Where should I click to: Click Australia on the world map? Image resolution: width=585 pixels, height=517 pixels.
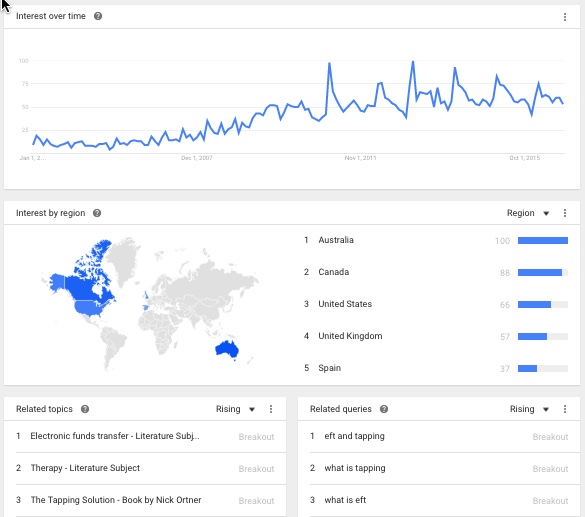[227, 350]
